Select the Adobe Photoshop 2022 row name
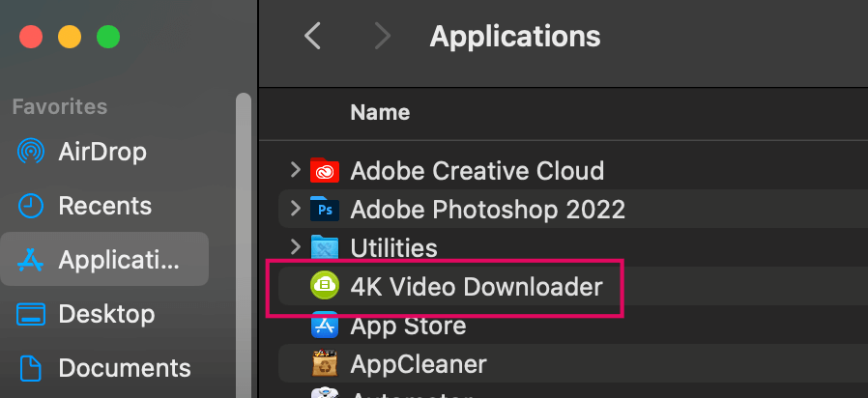This screenshot has width=868, height=398. point(488,210)
